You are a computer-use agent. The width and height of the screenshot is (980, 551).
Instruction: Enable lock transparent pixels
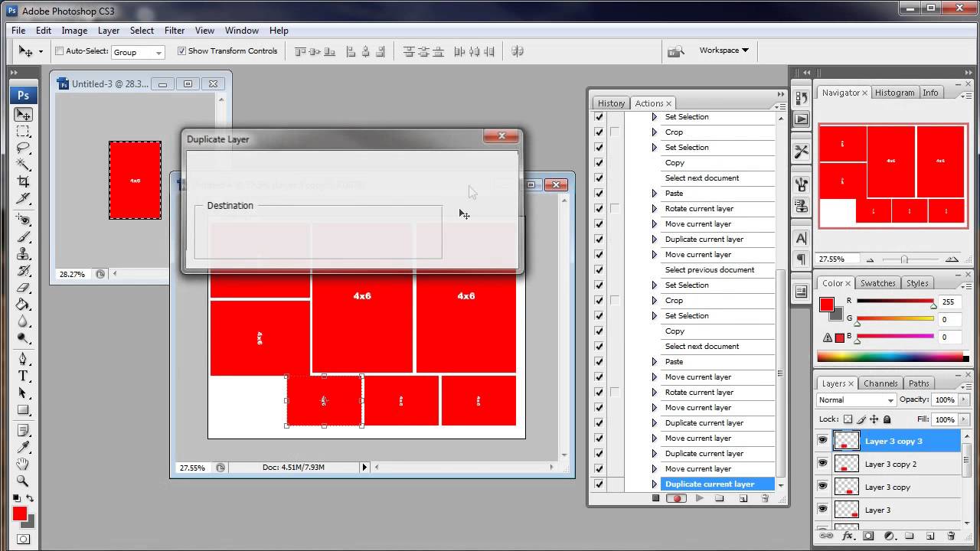point(848,419)
